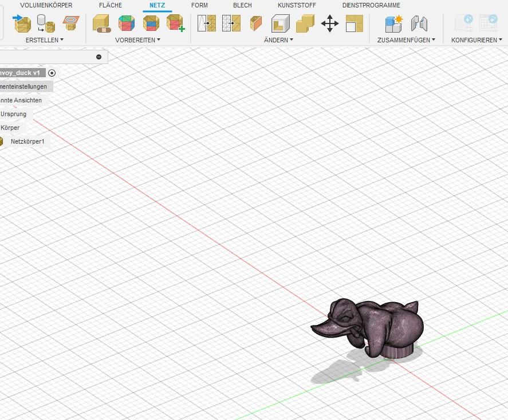Image resolution: width=508 pixels, height=420 pixels.
Task: Select the Tessellate tool icon
Action: pyautogui.click(x=46, y=23)
